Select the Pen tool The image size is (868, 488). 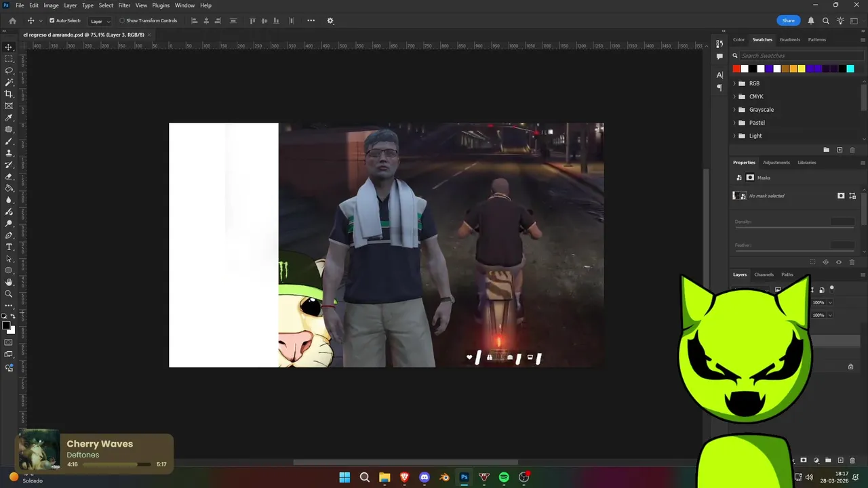[9, 235]
